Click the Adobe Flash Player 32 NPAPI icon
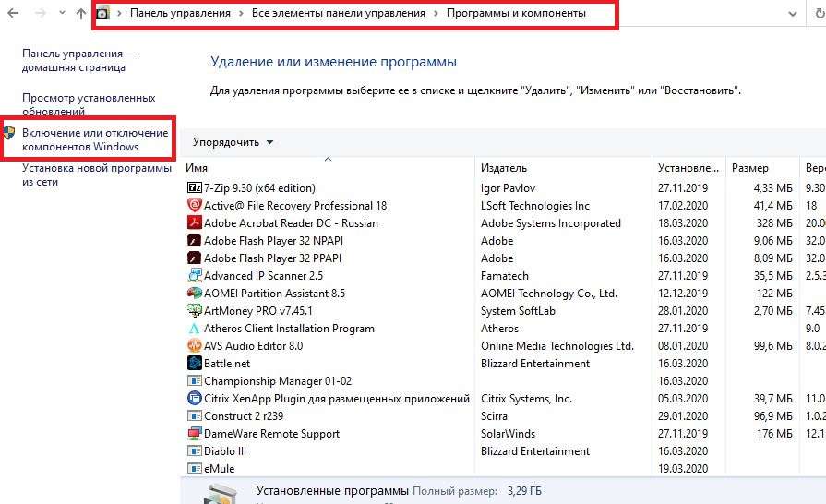 194,241
